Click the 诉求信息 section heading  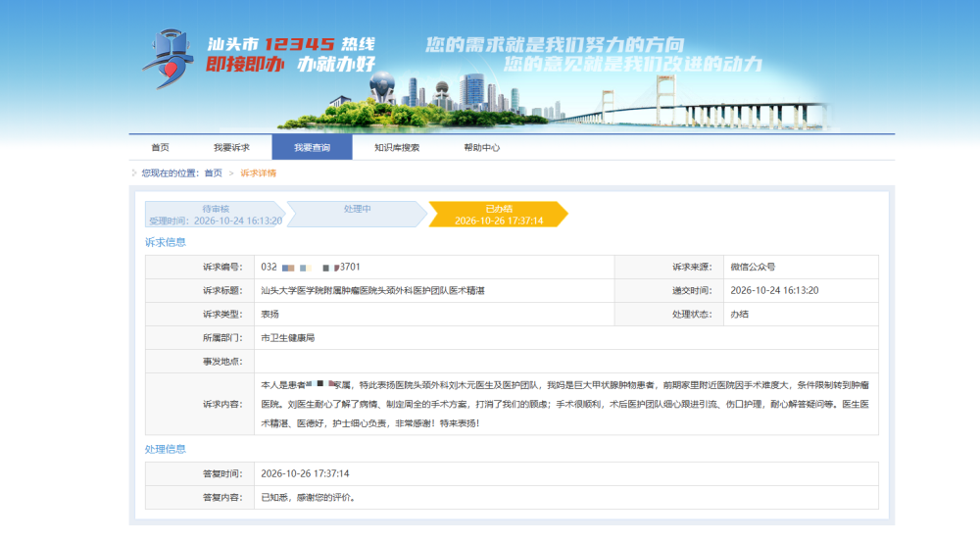[x=166, y=242]
